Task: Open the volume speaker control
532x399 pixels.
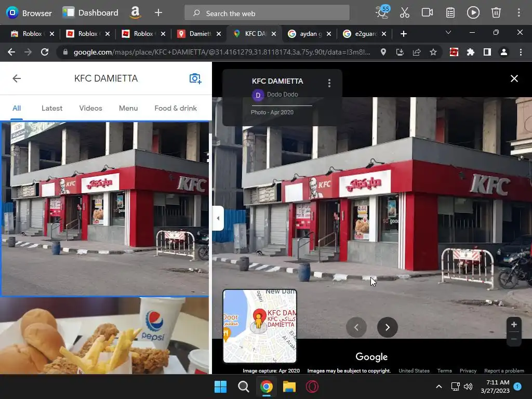Action: [468, 387]
